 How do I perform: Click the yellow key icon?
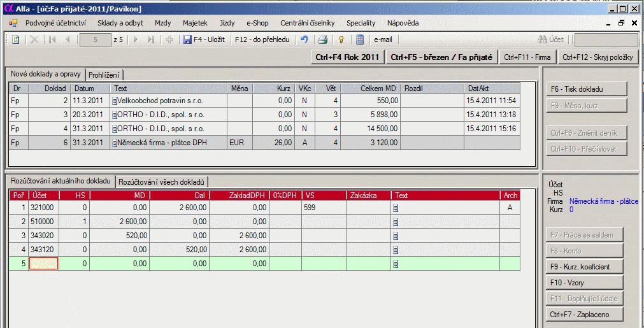click(341, 40)
